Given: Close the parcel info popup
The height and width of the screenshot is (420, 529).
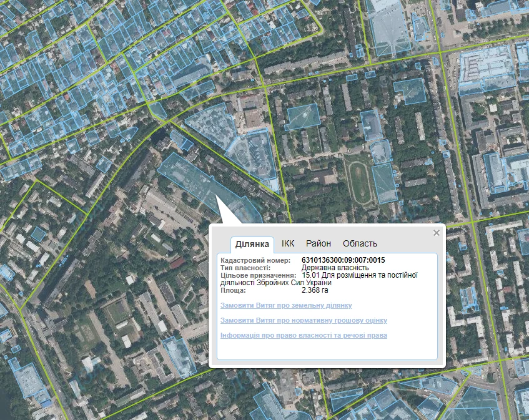Looking at the screenshot, I should tap(436, 233).
